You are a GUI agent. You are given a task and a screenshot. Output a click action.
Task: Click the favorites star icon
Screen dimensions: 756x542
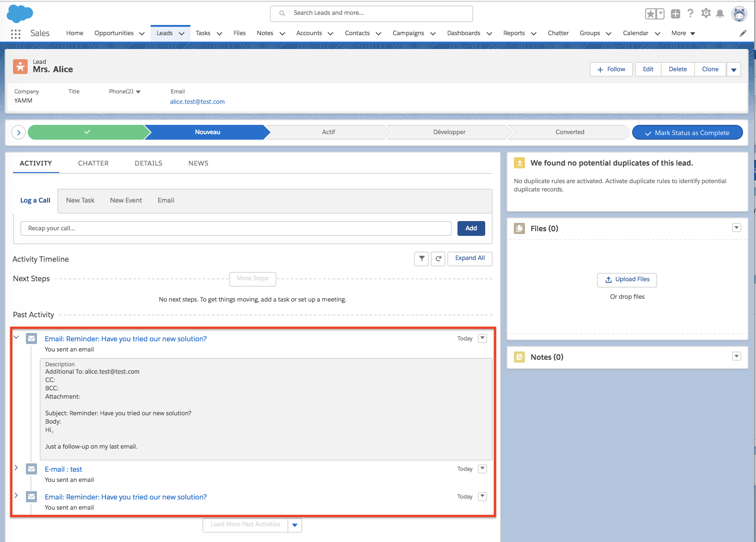click(x=651, y=14)
